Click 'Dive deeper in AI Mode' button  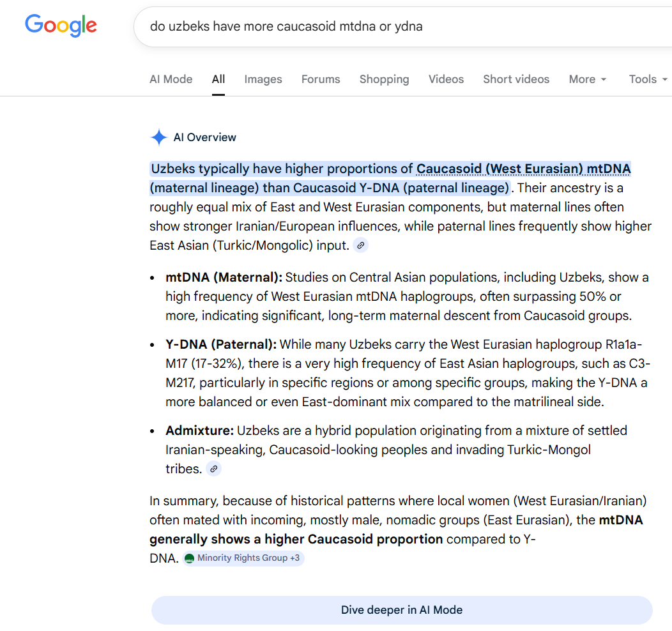(x=402, y=610)
